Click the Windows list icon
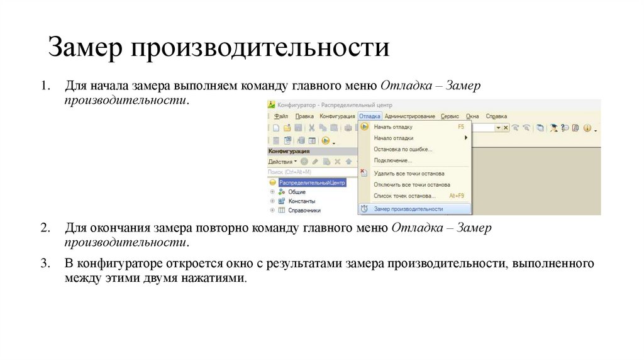The height and width of the screenshot is (361, 644). coord(540,128)
